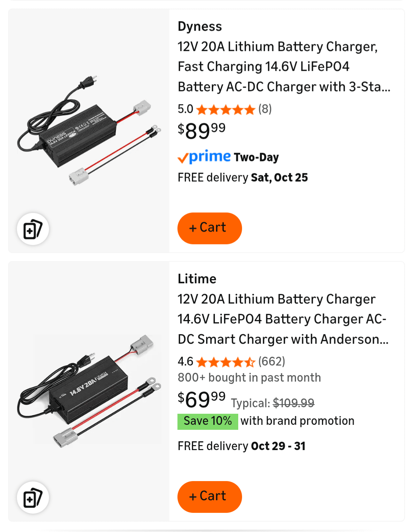Screen dimensions: 413x532
Task: View the 662 reviews for Litime
Action: [272, 361]
